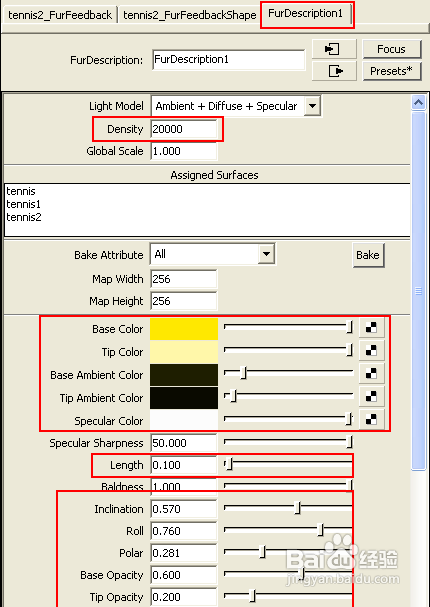The image size is (430, 607).
Task: Click the Specular Color slider handle
Action: tap(349, 419)
